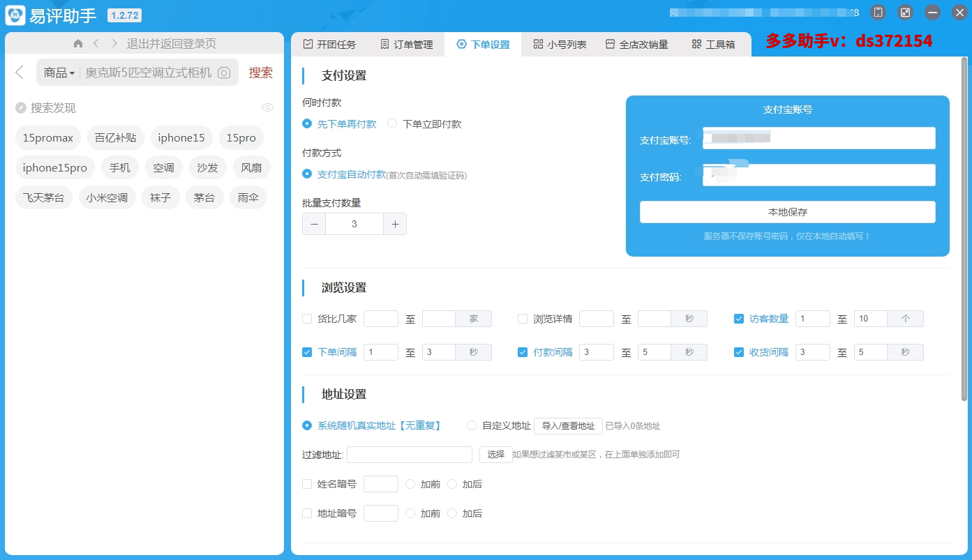The image size is (972, 560).
Task: Select 下单立即付款 radio option
Action: [424, 124]
